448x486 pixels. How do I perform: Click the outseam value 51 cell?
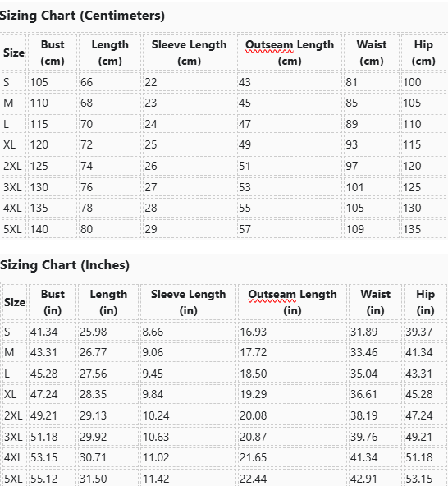tap(290, 166)
